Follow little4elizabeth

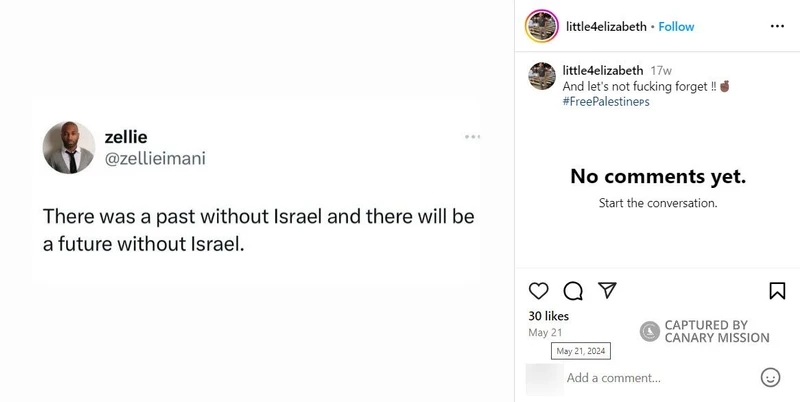pyautogui.click(x=676, y=26)
